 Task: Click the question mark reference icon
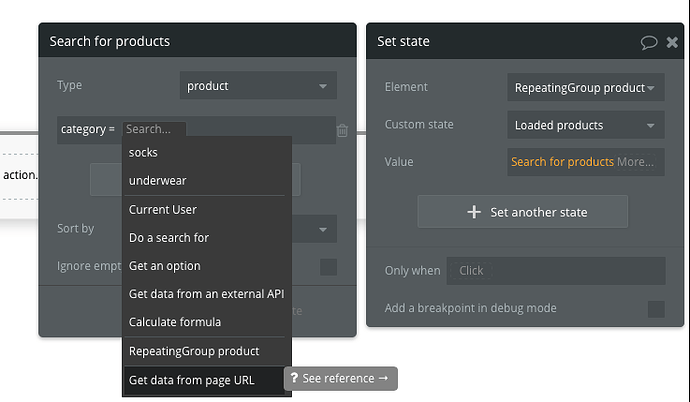point(294,379)
